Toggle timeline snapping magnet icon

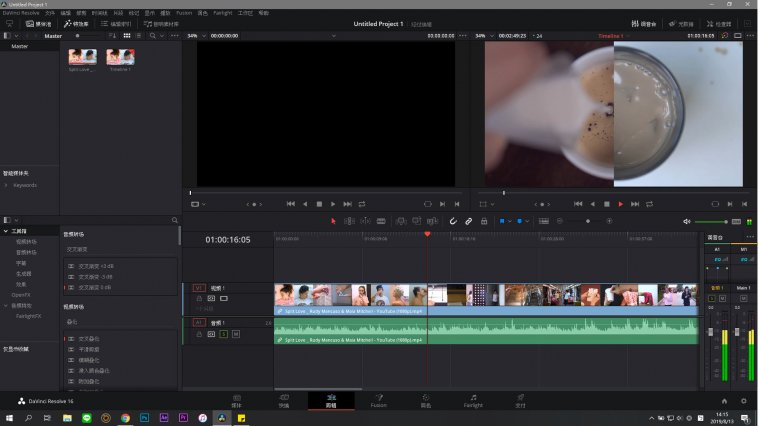[453, 220]
